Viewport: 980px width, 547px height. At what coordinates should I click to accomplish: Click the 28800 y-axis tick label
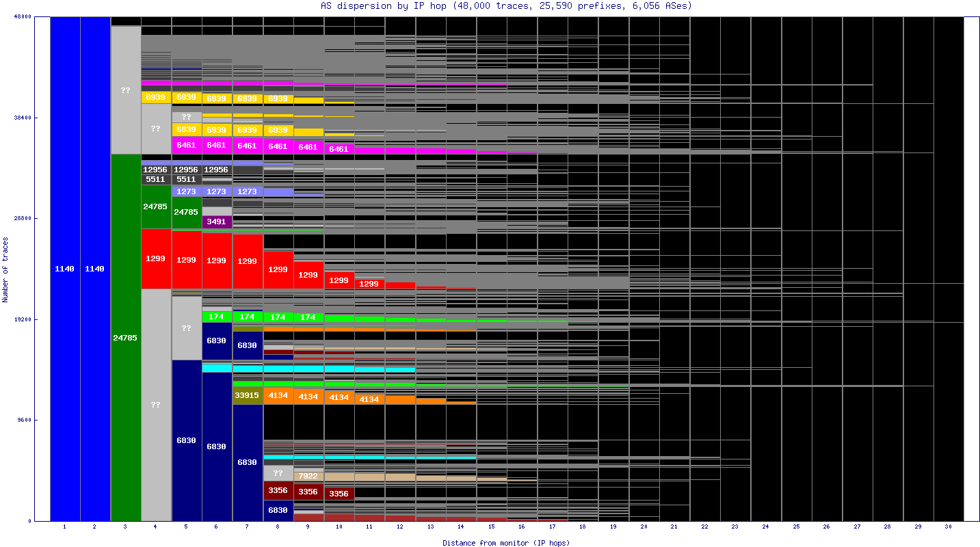[x=23, y=218]
